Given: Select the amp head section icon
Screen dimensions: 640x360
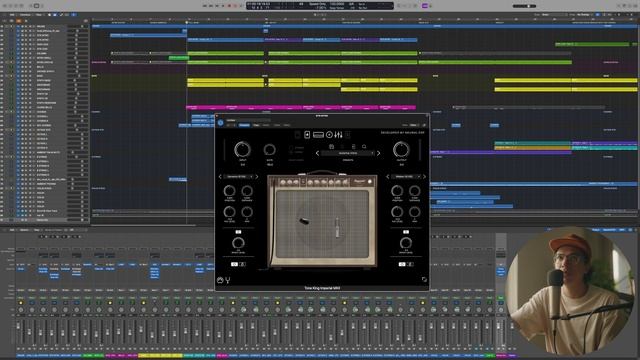Looking at the screenshot, I should pos(318,135).
